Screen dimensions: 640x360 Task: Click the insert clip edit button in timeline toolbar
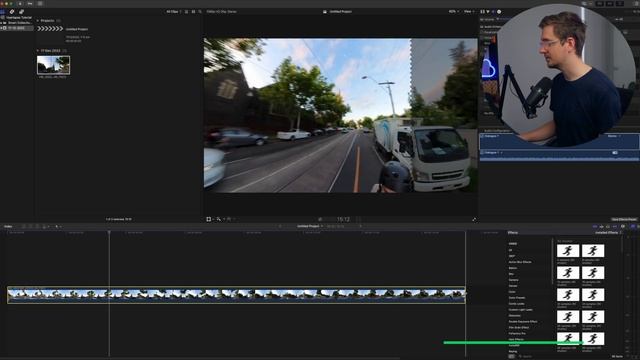pyautogui.click(x=31, y=227)
